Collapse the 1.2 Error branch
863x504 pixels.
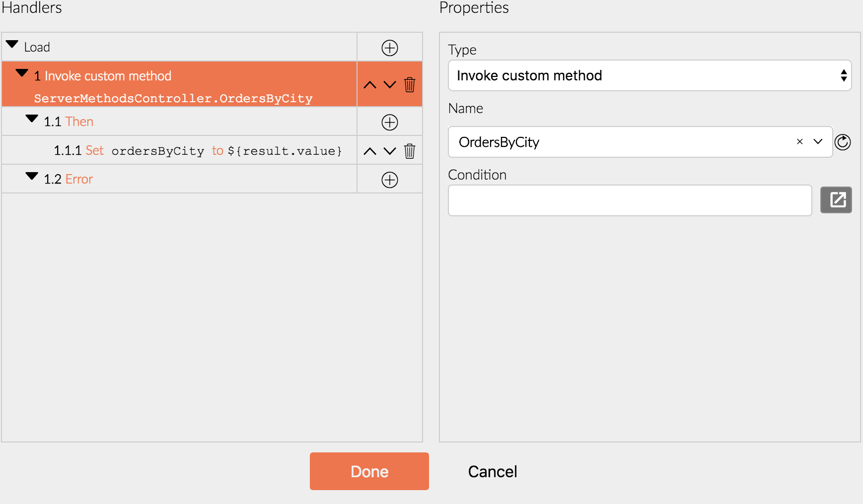(x=32, y=177)
